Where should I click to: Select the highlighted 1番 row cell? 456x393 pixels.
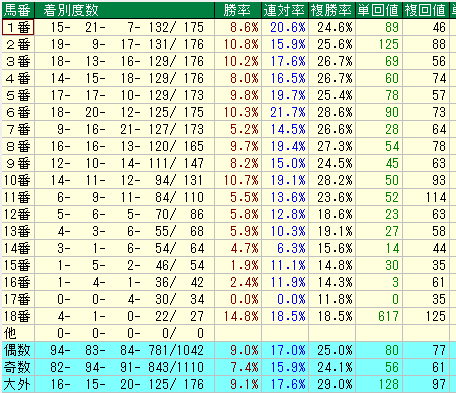coord(18,27)
